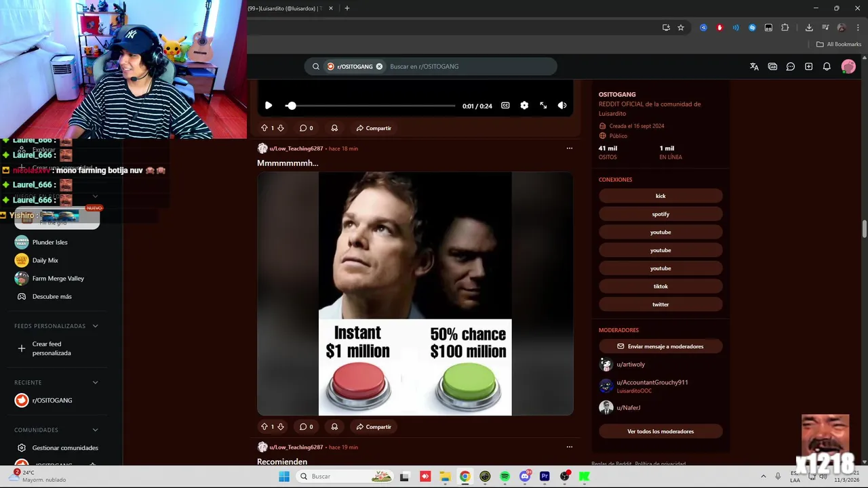
Task: Open the Reddit user avatar menu
Action: [x=848, y=66]
